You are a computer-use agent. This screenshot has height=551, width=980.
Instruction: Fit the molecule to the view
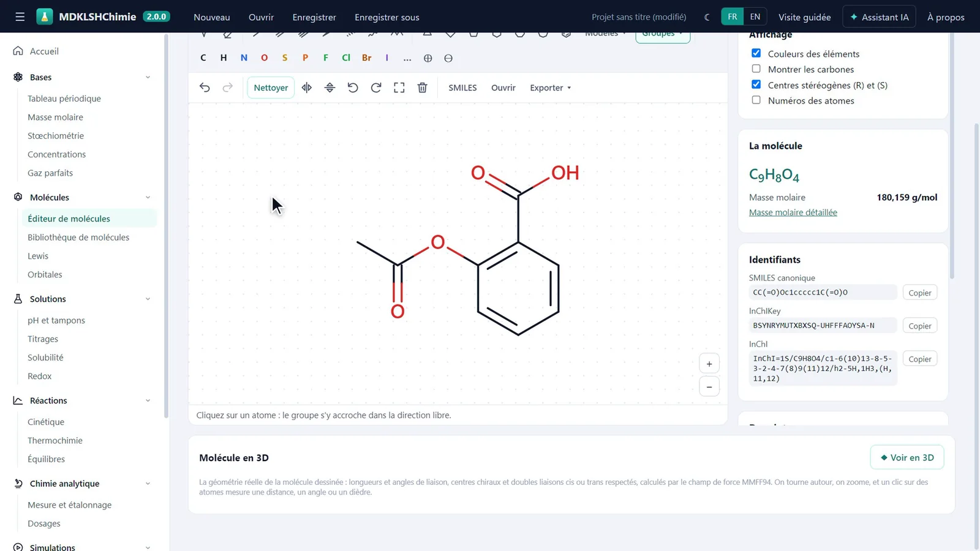[x=399, y=88]
